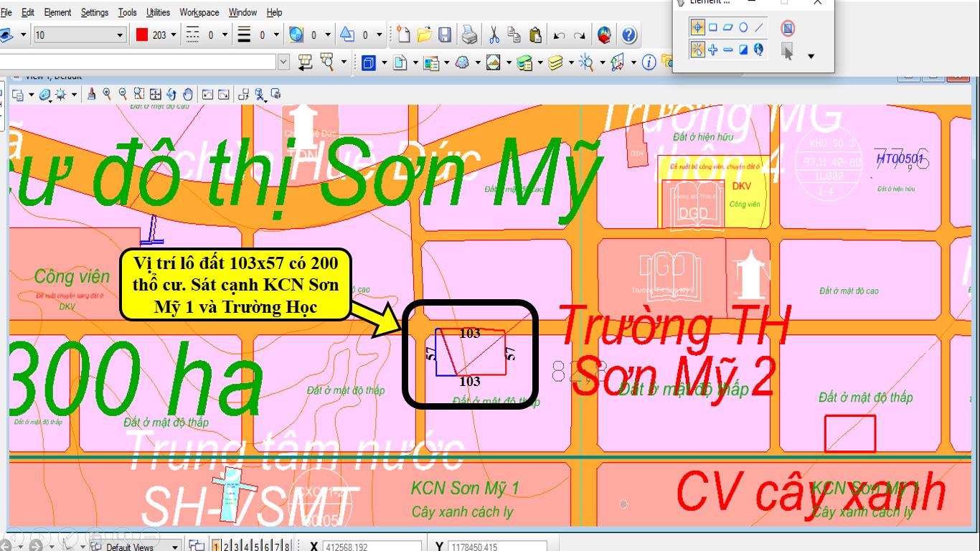Open the Element menu
Image resolution: width=980 pixels, height=551 pixels.
pos(57,12)
